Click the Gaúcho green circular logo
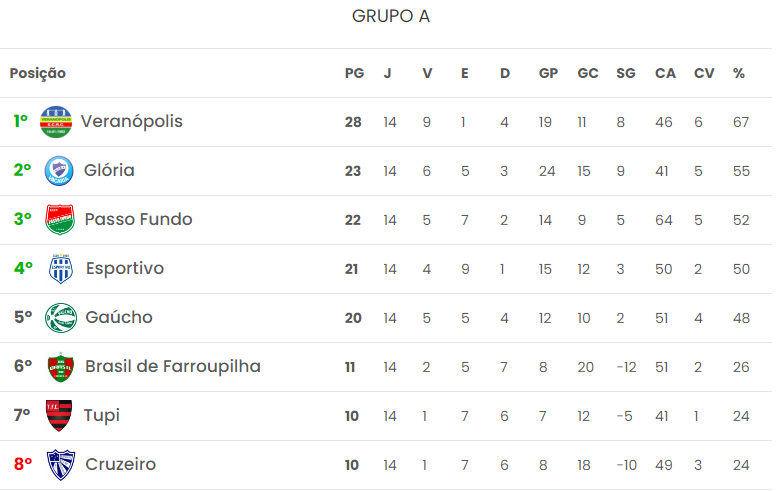 pos(60,318)
